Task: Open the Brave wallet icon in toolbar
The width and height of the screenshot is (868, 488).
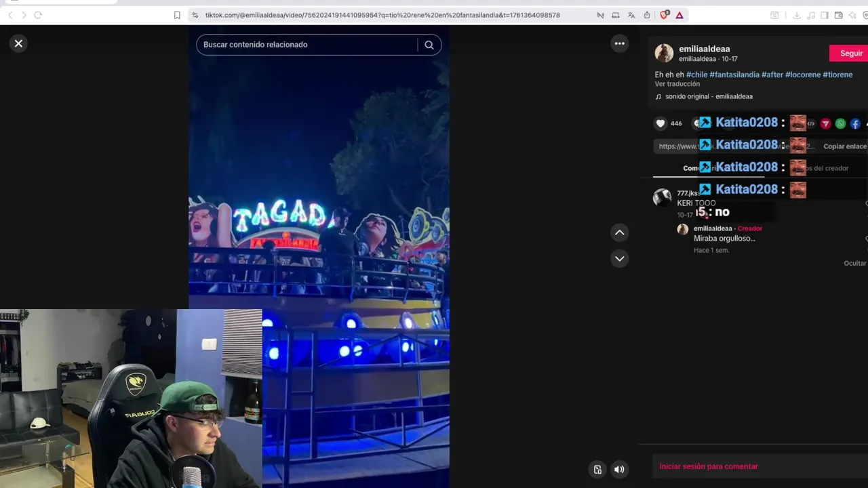Action: pos(838,15)
